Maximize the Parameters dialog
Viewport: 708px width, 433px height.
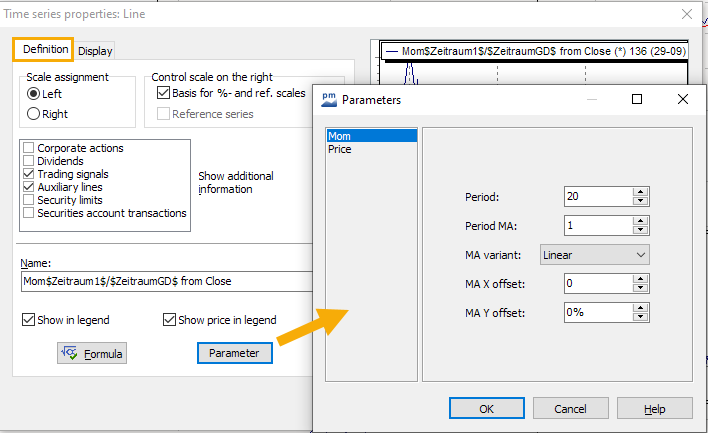[637, 99]
